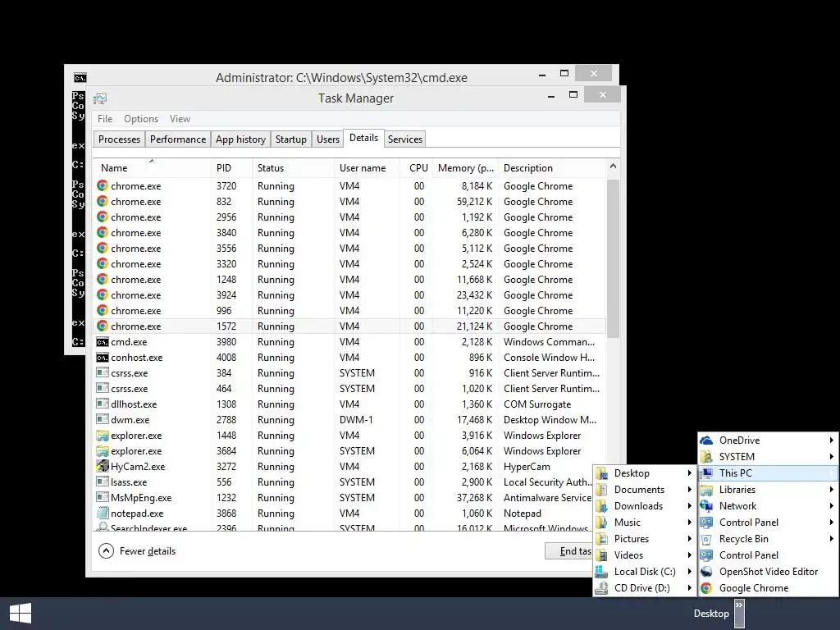Click the notepad.exe process icon
Screen dimensions: 840x630
[x=103, y=514]
